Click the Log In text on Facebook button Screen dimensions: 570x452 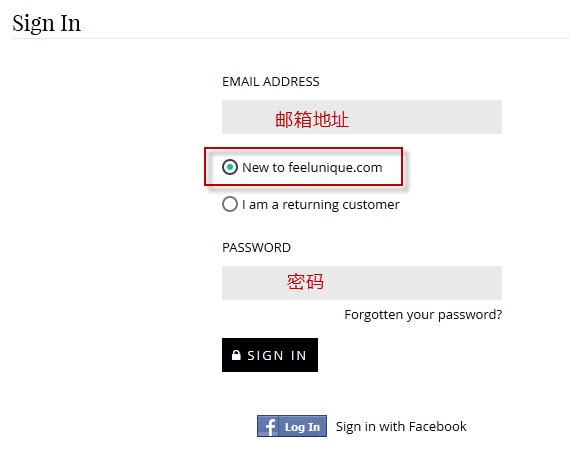(302, 427)
